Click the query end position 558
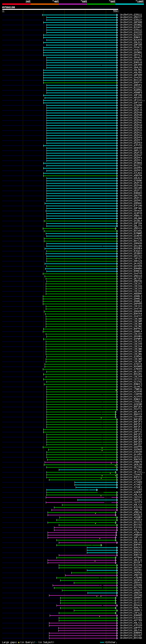 115,11
